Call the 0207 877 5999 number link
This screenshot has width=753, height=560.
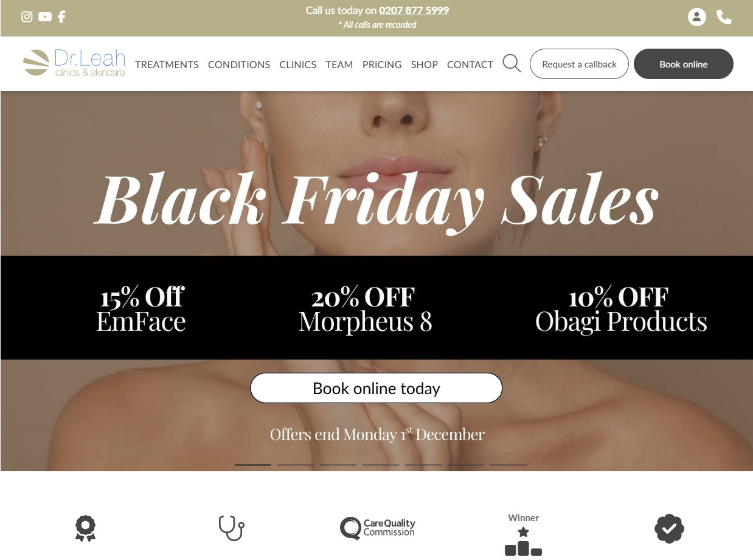[x=414, y=10]
